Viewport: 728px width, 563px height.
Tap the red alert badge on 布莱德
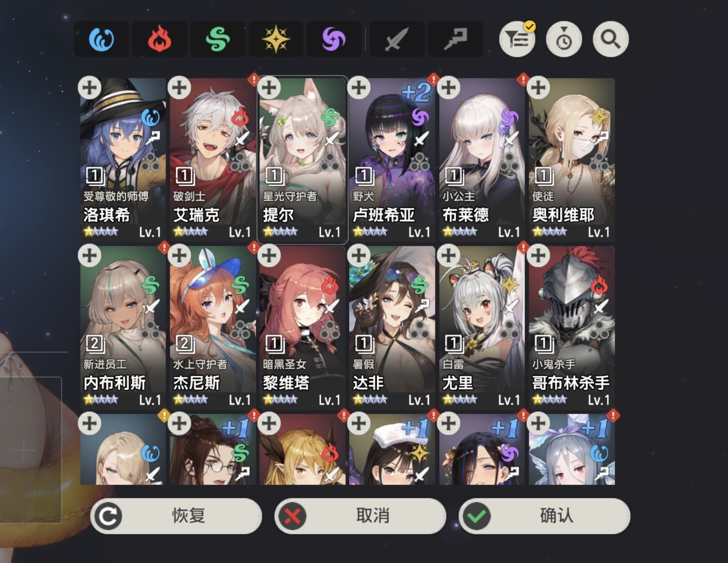click(x=523, y=80)
